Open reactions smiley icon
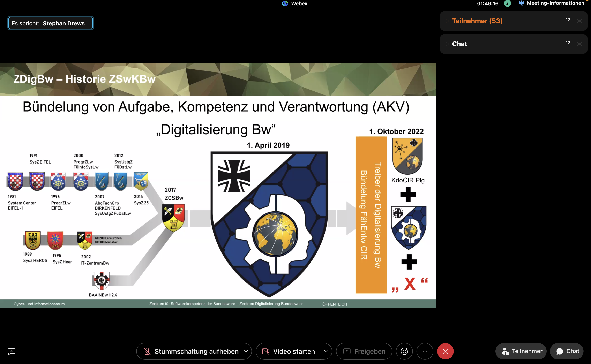Image resolution: width=591 pixels, height=364 pixels. click(x=404, y=351)
